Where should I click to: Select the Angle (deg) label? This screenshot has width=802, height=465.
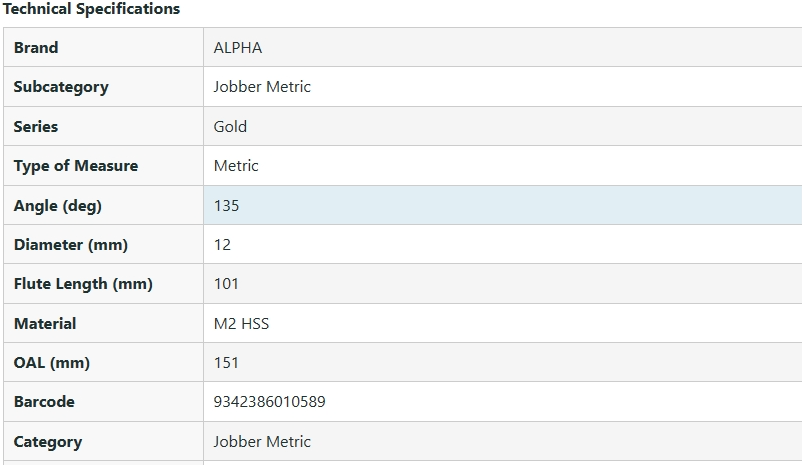tap(58, 206)
